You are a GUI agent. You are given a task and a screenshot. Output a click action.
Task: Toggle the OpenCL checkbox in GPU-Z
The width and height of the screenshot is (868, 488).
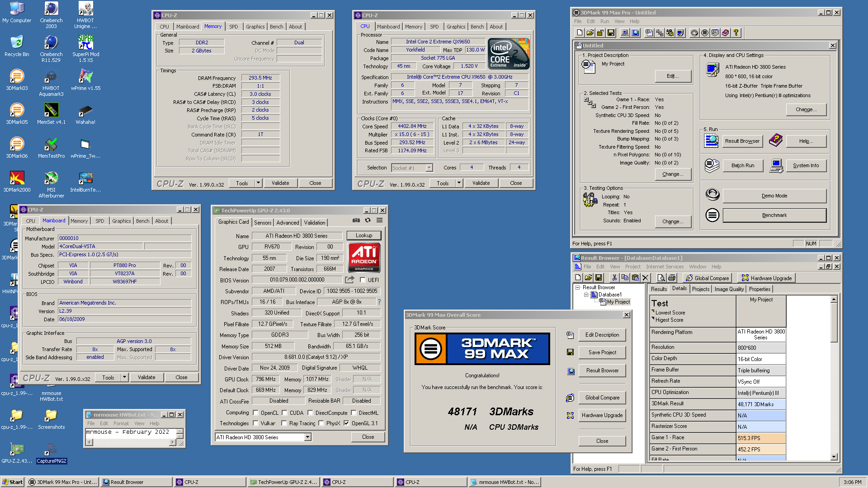point(255,413)
